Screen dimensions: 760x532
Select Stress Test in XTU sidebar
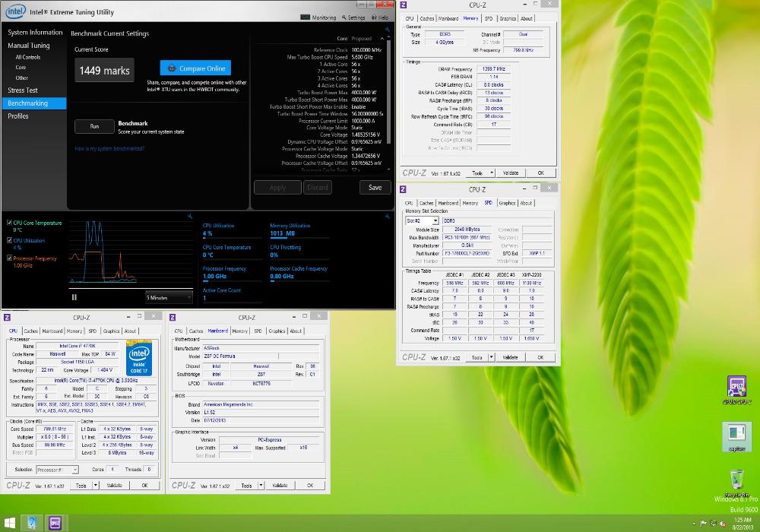[23, 90]
